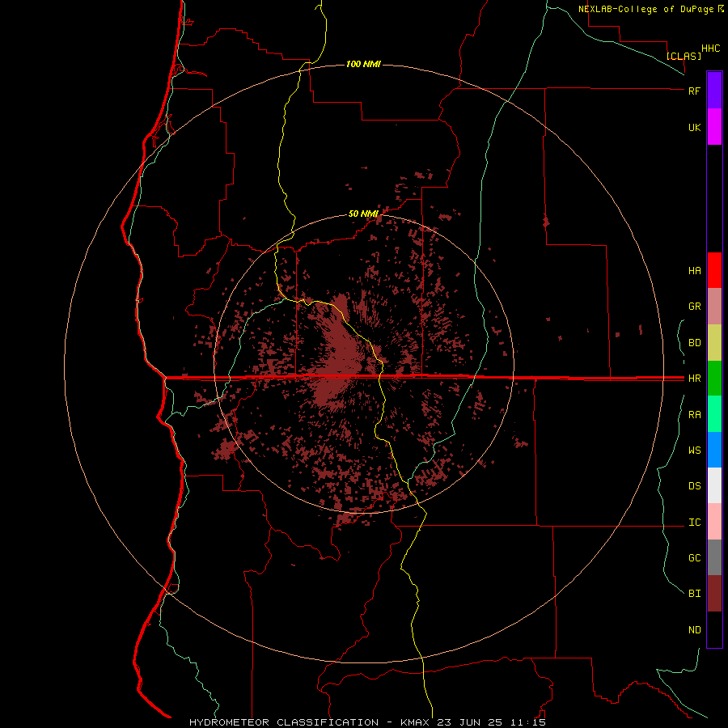This screenshot has width=728, height=728.
Task: Click the HR legend label
Action: click(694, 379)
